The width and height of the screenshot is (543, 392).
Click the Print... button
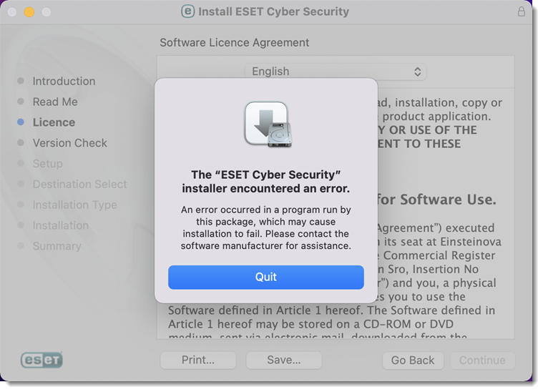[197, 361]
